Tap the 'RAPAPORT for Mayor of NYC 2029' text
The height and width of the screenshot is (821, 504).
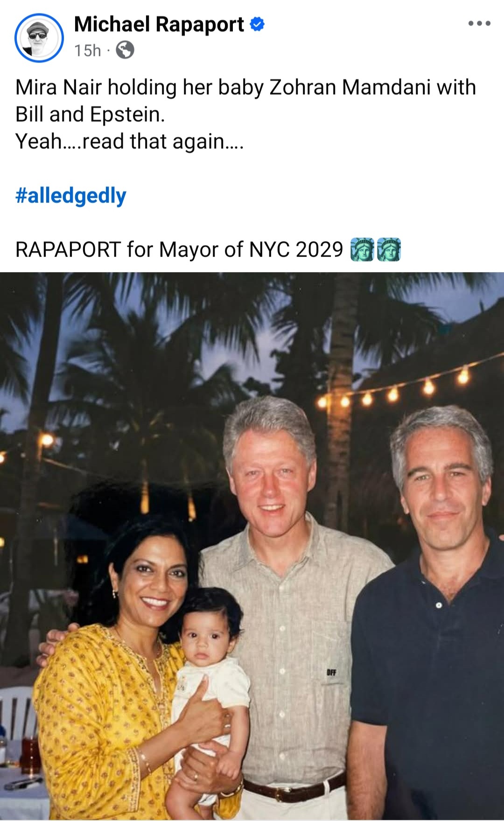(179, 250)
